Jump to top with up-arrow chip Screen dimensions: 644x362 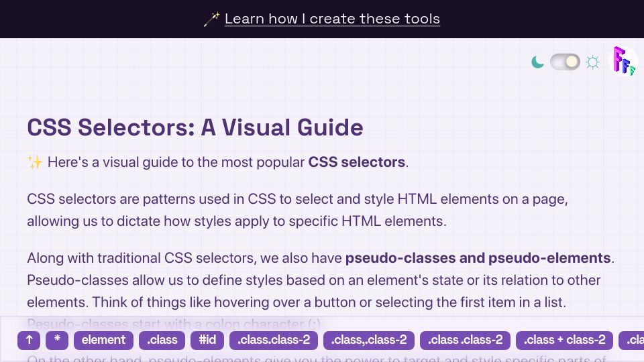click(29, 341)
